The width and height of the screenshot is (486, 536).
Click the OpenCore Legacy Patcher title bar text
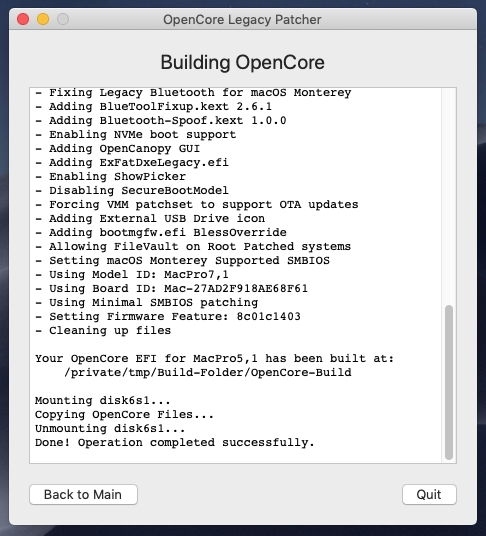[x=242, y=20]
